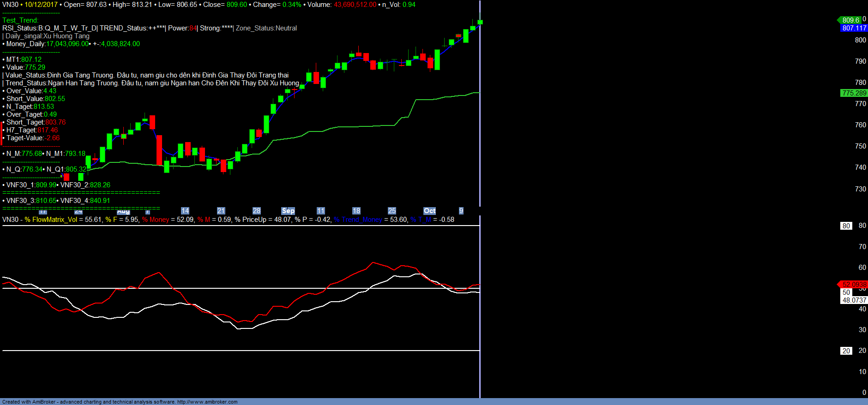Click the 'Oct' month marker on date axis
The height and width of the screenshot is (405, 868).
pyautogui.click(x=429, y=211)
